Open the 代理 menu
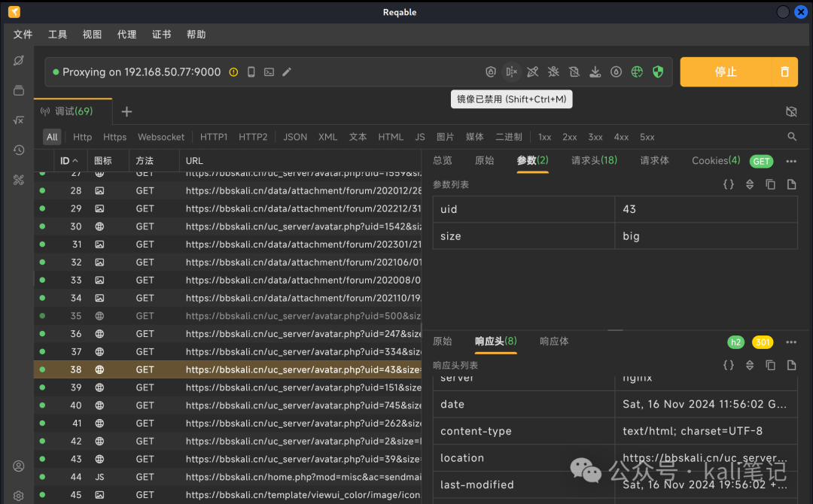813x504 pixels. click(126, 34)
